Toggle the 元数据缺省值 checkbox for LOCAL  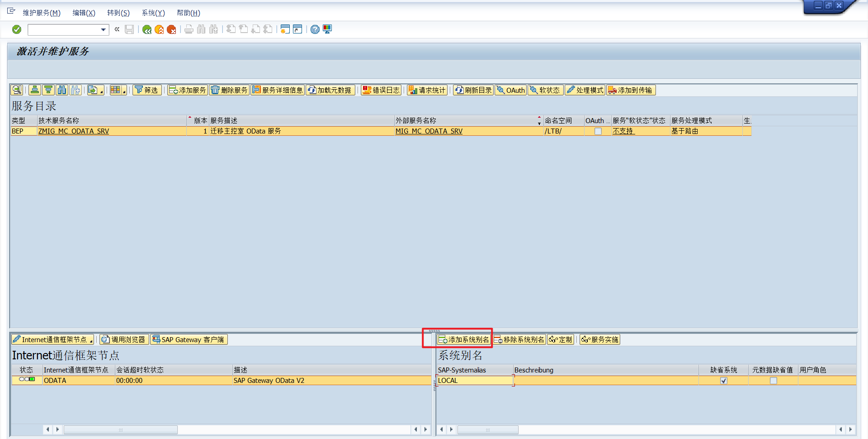pos(774,381)
